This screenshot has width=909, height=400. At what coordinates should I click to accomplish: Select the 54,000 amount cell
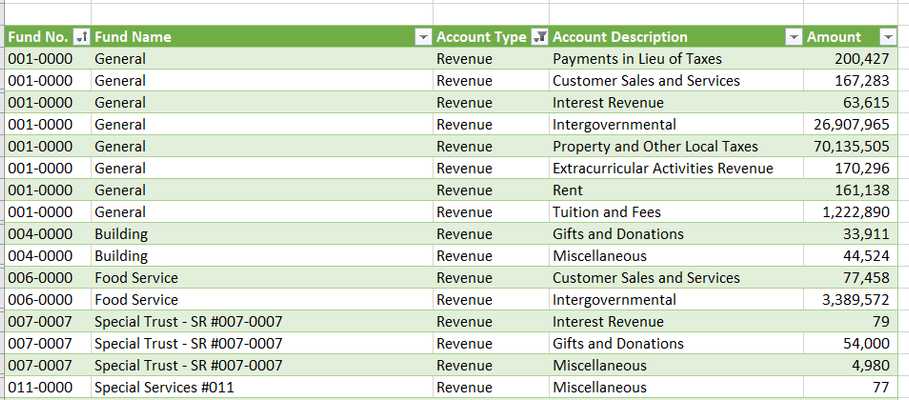[850, 344]
